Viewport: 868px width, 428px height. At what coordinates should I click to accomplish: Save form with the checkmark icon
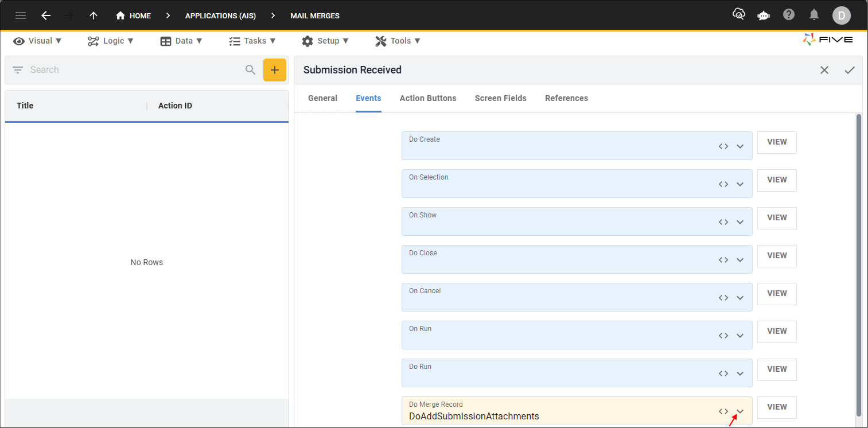[x=850, y=70]
